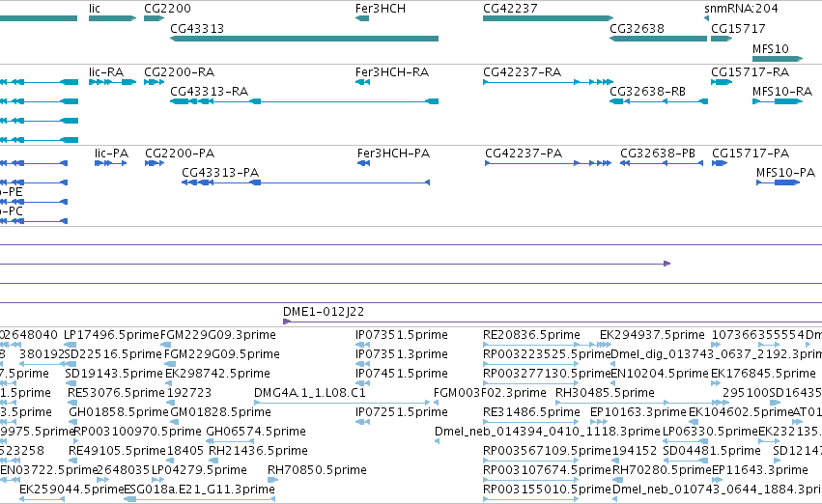Click the GM01828.5prime cDNA label

[220, 412]
